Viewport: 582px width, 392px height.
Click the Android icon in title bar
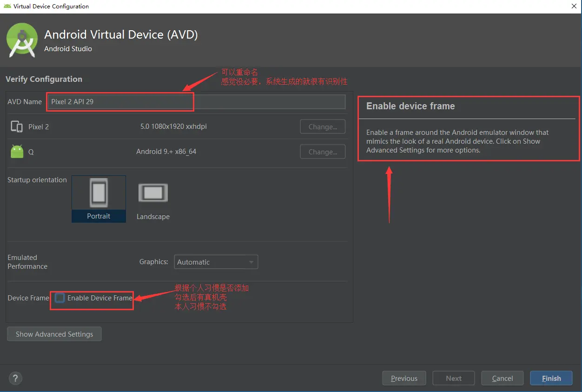7,6
